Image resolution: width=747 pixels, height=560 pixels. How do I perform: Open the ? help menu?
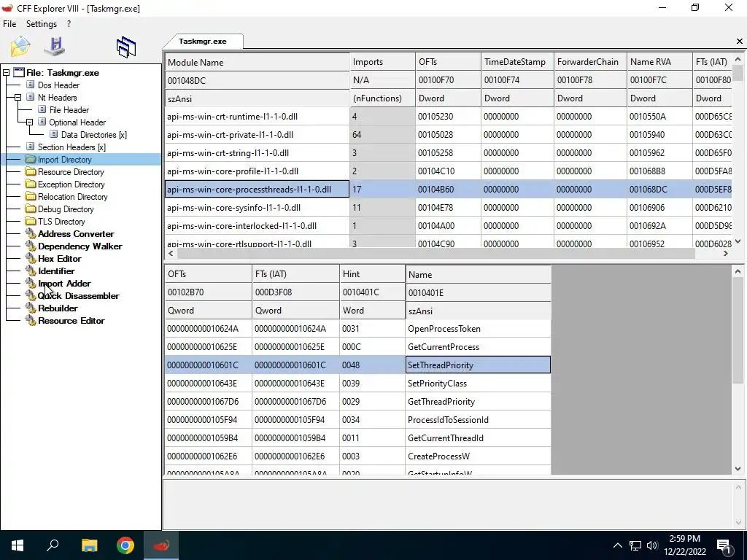click(x=69, y=24)
